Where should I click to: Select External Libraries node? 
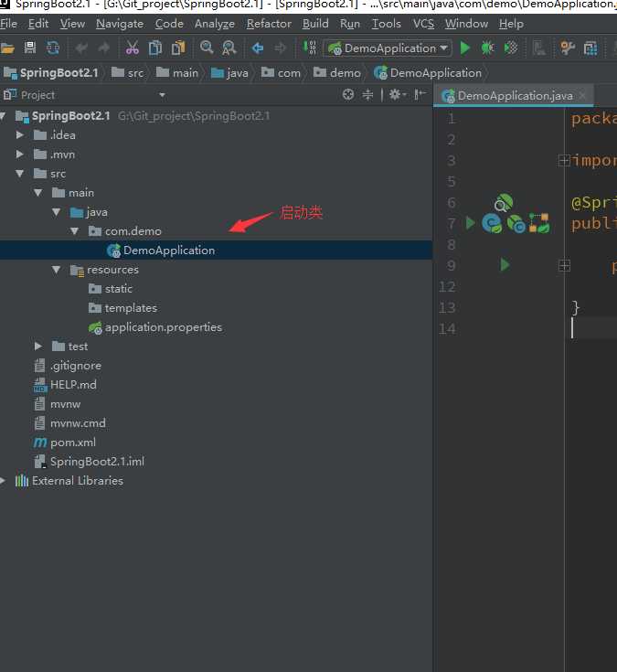pos(77,481)
